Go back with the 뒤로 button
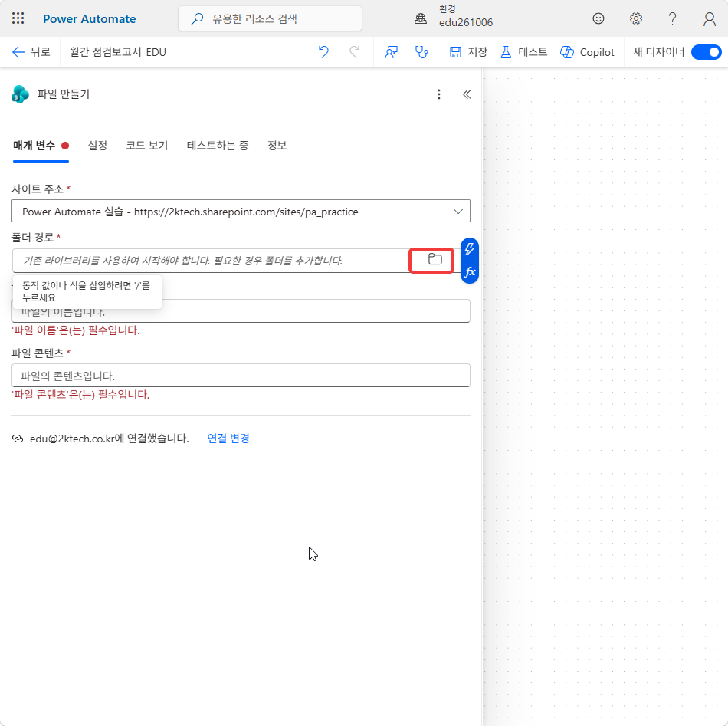728x726 pixels. pos(31,52)
